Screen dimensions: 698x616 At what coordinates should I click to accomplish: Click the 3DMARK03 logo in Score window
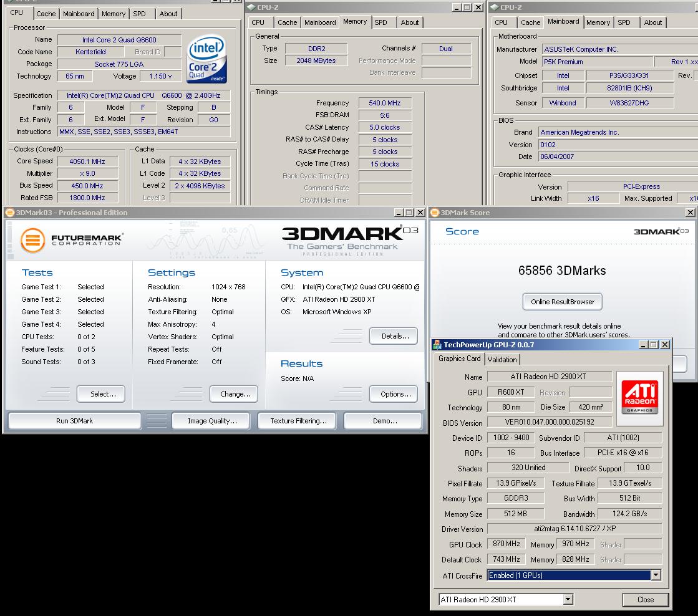pos(661,231)
